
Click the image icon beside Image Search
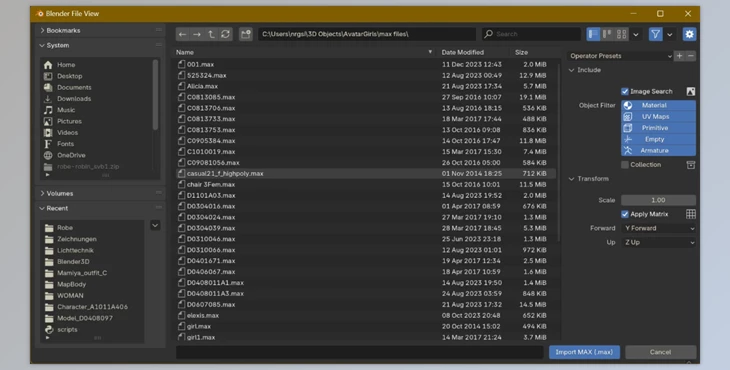(x=691, y=92)
